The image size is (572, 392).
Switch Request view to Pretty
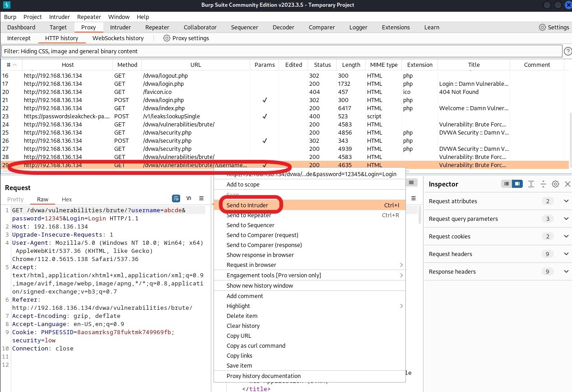pyautogui.click(x=15, y=199)
